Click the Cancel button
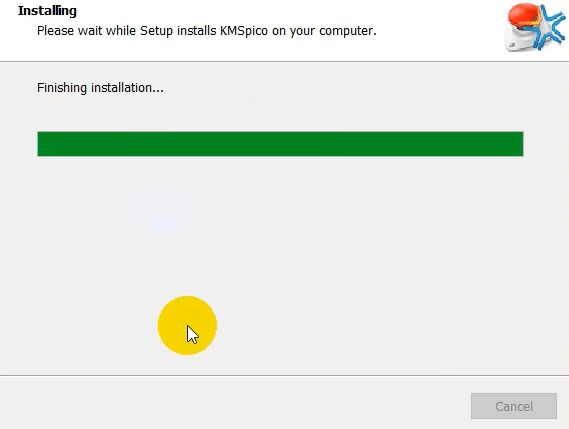The image size is (569, 429). click(513, 406)
